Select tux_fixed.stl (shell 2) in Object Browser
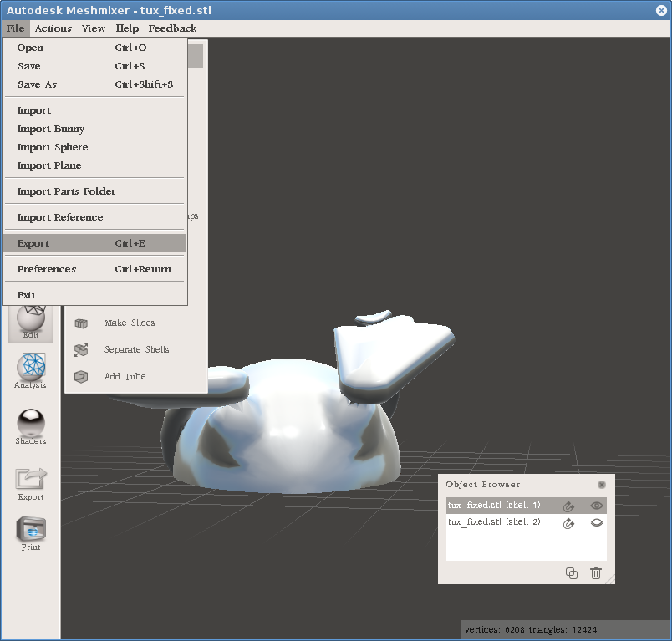 [x=494, y=522]
